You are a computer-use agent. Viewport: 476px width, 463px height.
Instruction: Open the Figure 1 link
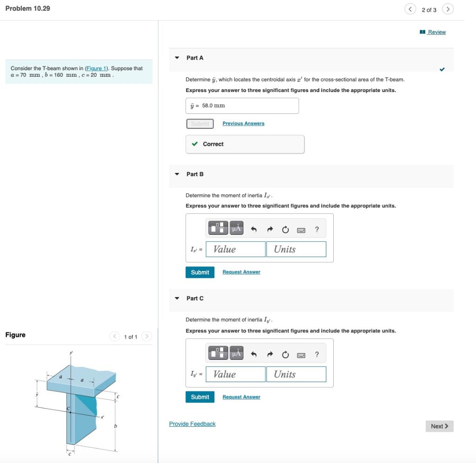(97, 68)
